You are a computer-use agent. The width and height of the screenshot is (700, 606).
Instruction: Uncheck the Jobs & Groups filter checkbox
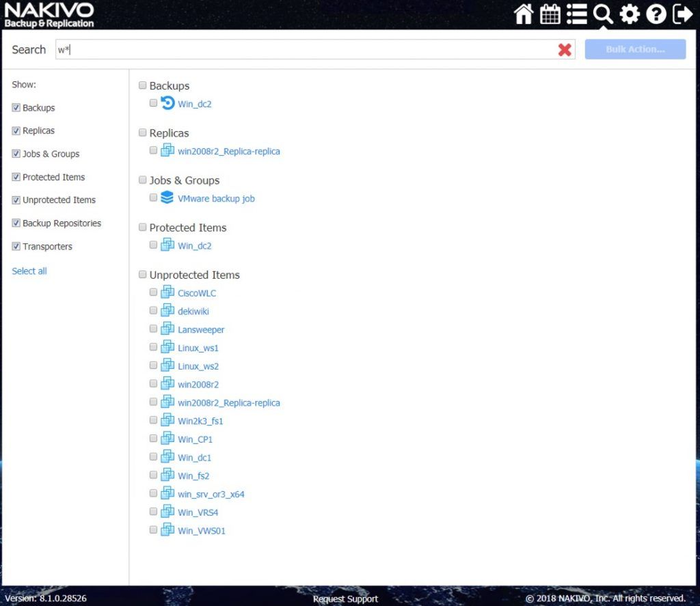(16, 154)
